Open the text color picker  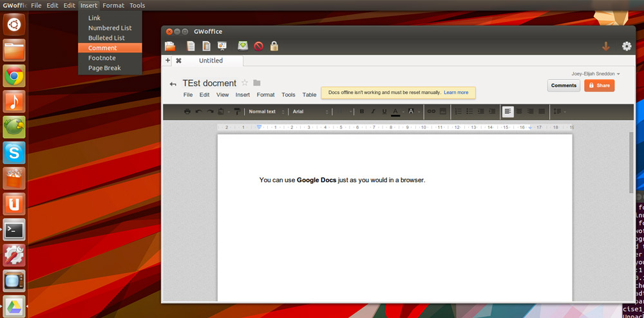395,111
